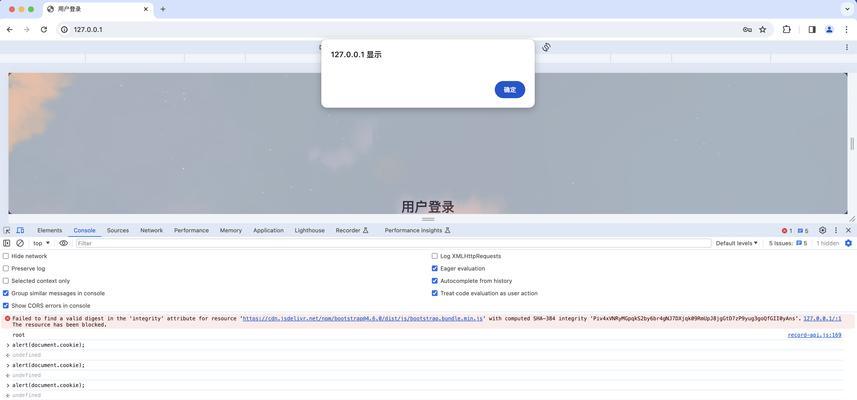Open the Recorder tab
The image size is (857, 400).
coord(352,231)
